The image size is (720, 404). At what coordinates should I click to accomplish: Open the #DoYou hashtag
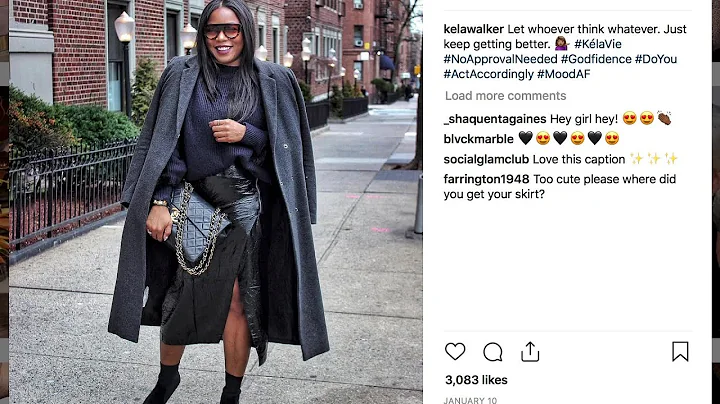[x=656, y=59]
